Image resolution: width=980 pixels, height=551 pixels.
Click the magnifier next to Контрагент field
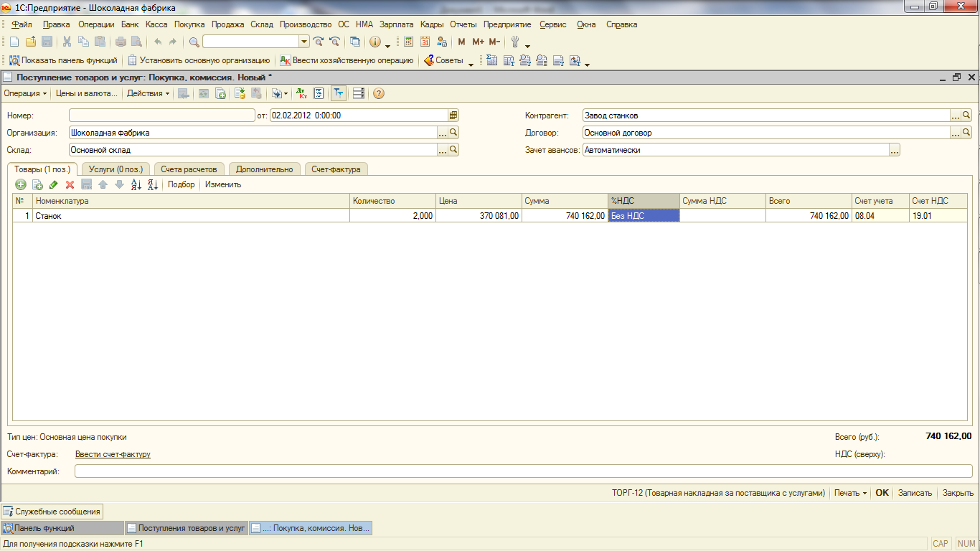click(966, 115)
